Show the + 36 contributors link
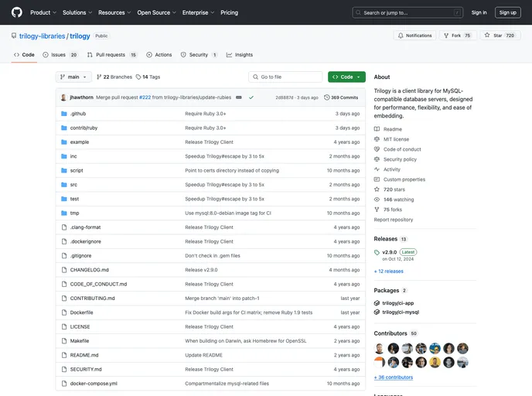Image resolution: width=532 pixels, height=396 pixels. pyautogui.click(x=394, y=377)
